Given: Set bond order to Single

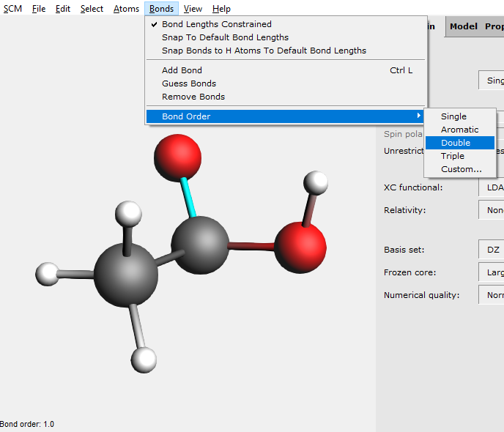Looking at the screenshot, I should [x=460, y=116].
